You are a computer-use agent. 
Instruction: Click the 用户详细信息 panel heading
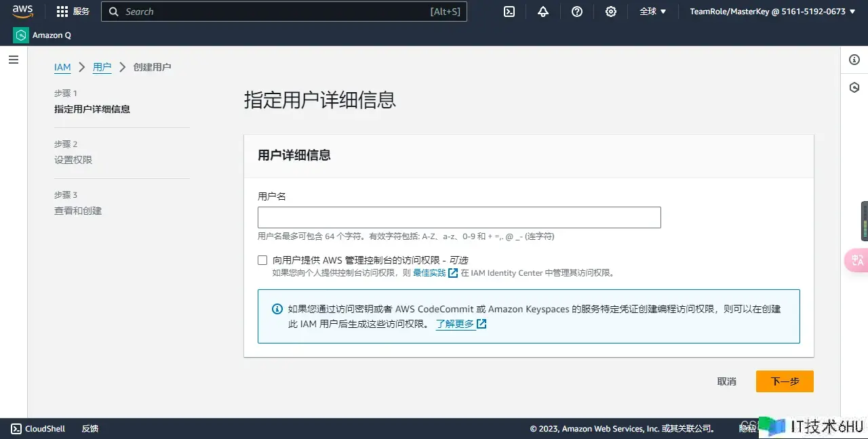click(294, 155)
